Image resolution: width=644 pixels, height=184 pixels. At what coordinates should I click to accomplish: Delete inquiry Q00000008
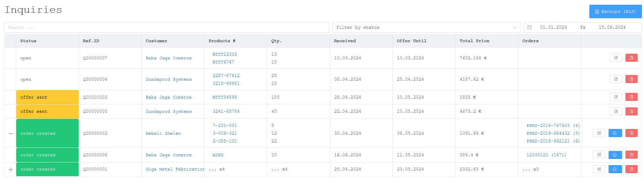click(x=631, y=155)
